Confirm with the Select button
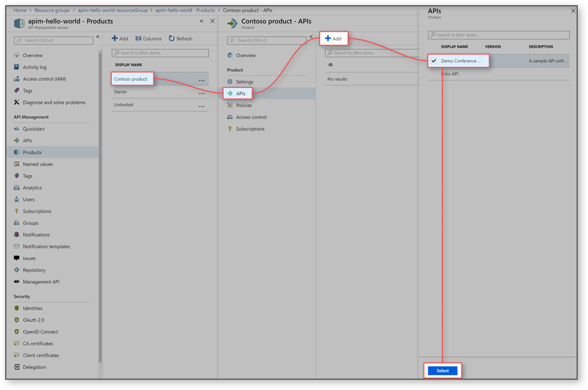This screenshot has height=390, width=588. pyautogui.click(x=442, y=370)
